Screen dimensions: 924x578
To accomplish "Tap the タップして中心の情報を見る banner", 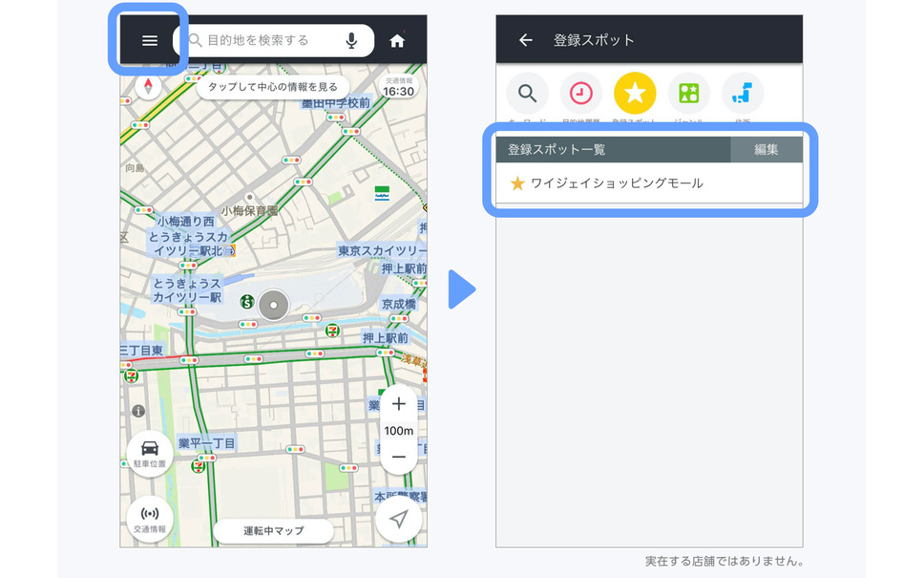I will 273,87.
